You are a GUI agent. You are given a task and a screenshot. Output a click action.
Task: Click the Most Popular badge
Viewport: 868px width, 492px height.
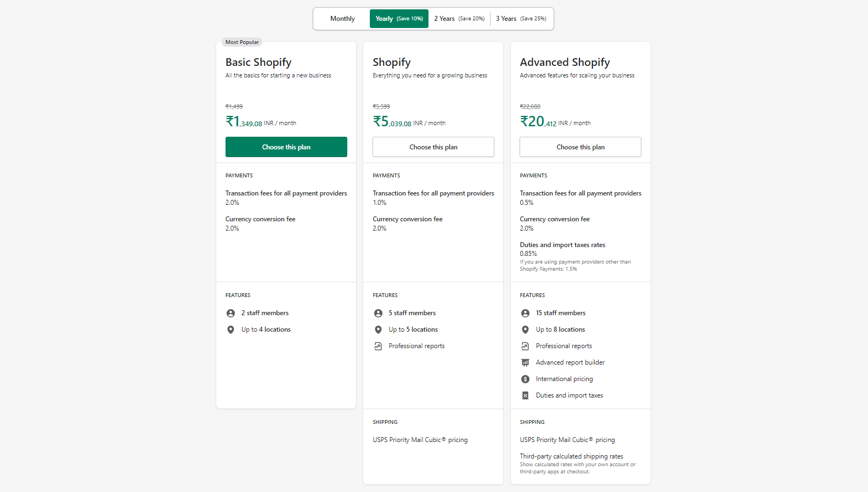[x=242, y=42]
